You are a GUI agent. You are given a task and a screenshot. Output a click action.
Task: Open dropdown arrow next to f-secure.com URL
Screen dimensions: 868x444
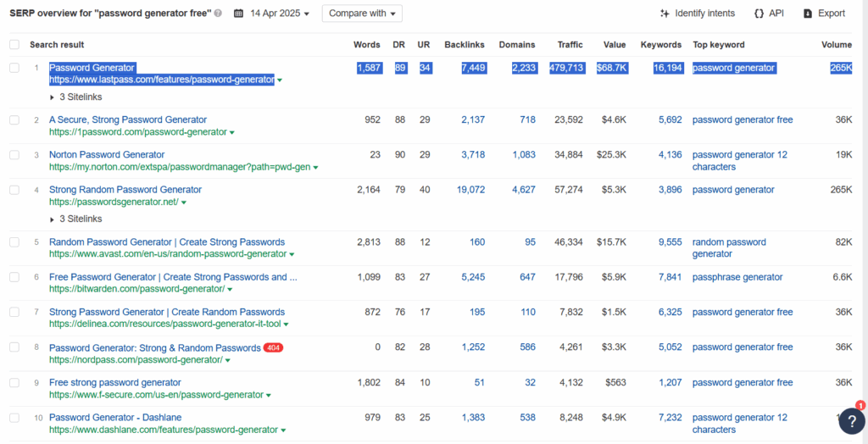click(269, 396)
